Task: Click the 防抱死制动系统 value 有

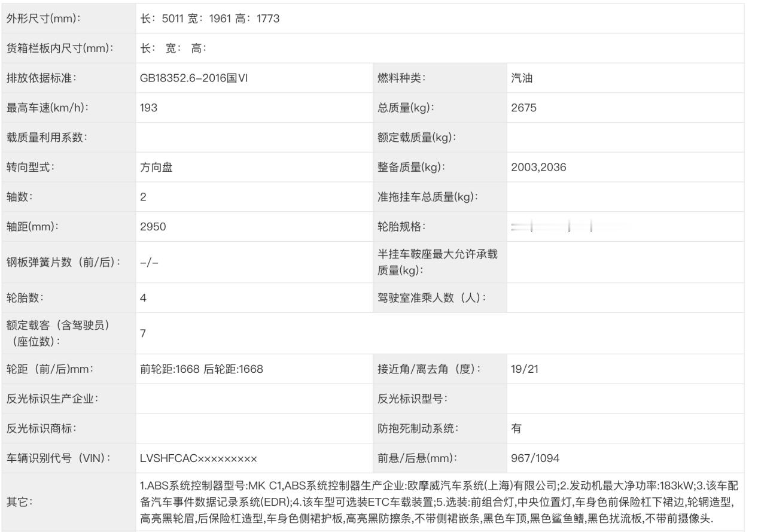Action: 516,428
